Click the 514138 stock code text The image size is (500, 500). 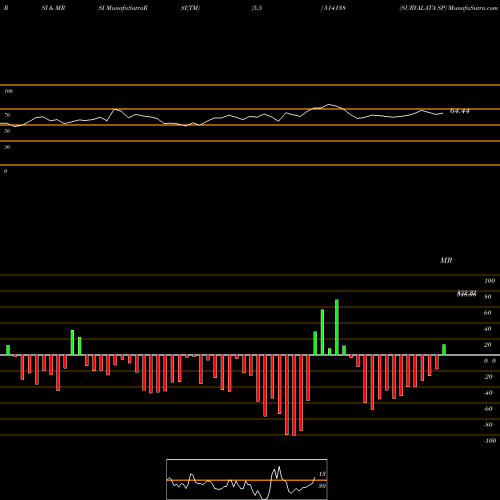click(334, 8)
